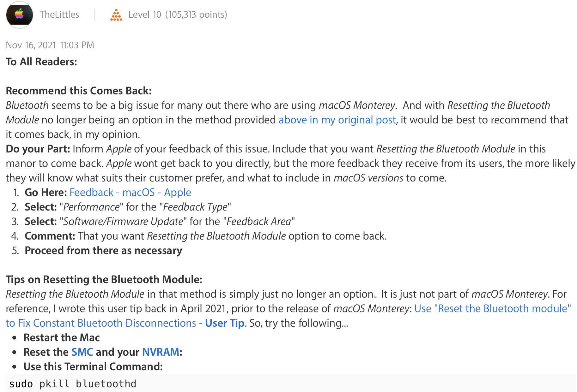Click the bold "Do your Part:" text
The height and width of the screenshot is (392, 577).
coord(38,149)
